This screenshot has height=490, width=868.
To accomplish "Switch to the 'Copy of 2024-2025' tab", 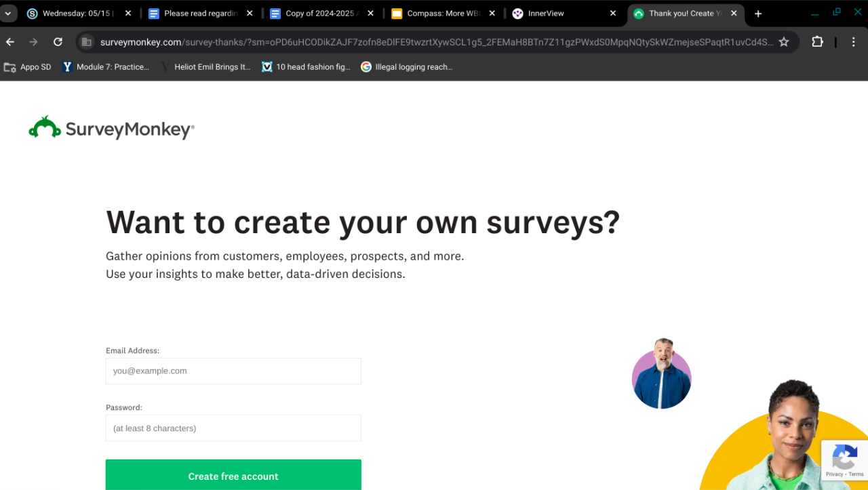I will pos(323,14).
